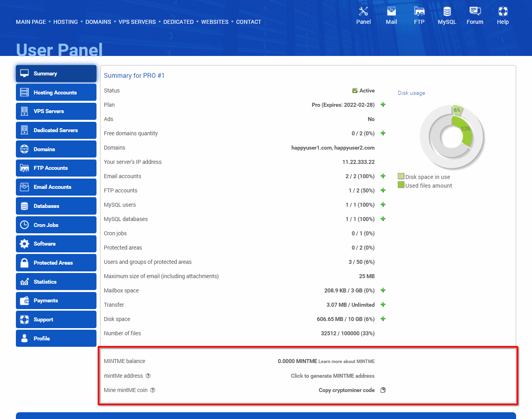Click the 3.07 MB / Unlimited transfer value

(351, 305)
